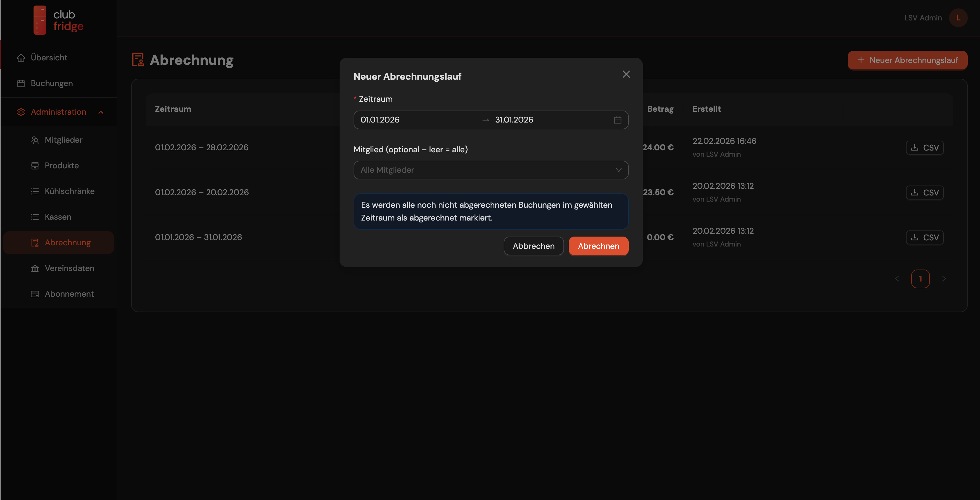Go to Kühlschränke in sidebar
The image size is (980, 500).
(x=69, y=191)
